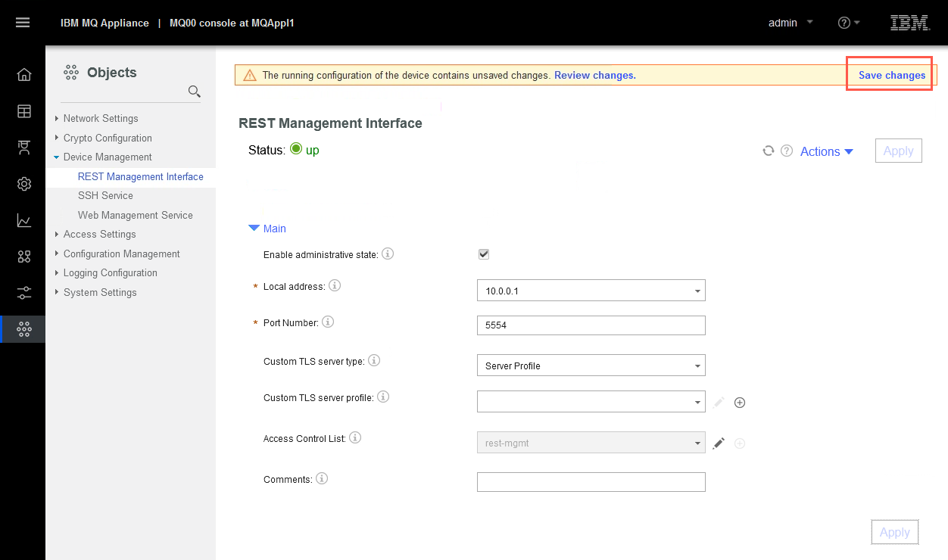The width and height of the screenshot is (948, 560).
Task: Collapse the Main section
Action: (267, 229)
